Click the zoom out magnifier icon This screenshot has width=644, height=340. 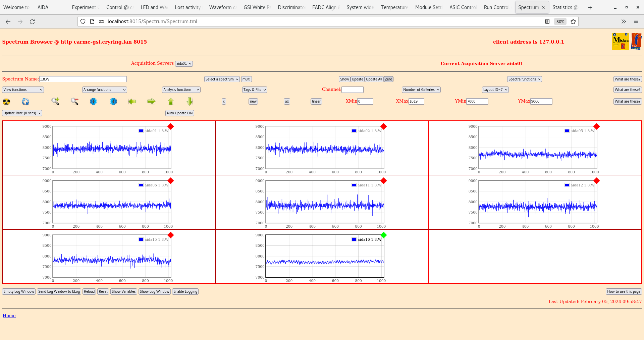coord(74,101)
